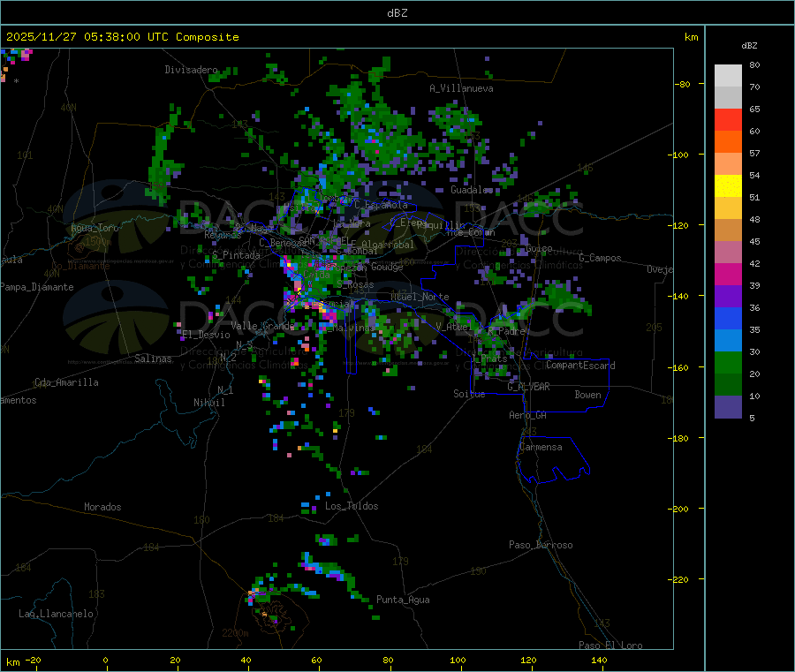The image size is (795, 672).
Task: Click the Punta_Agua location label
Action: point(403,600)
